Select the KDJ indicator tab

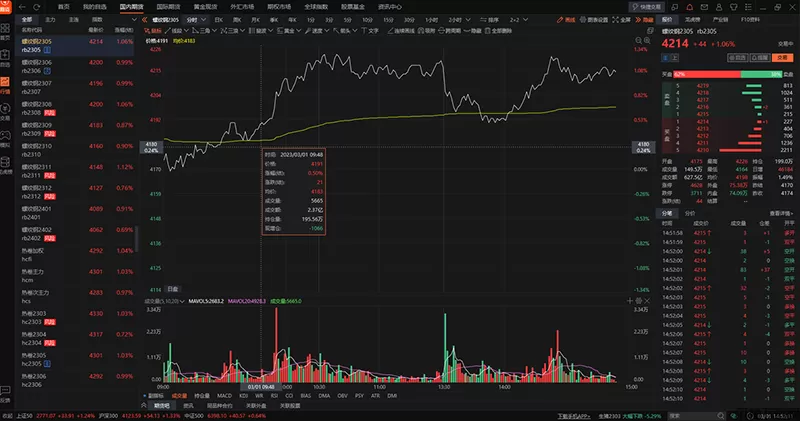click(243, 395)
